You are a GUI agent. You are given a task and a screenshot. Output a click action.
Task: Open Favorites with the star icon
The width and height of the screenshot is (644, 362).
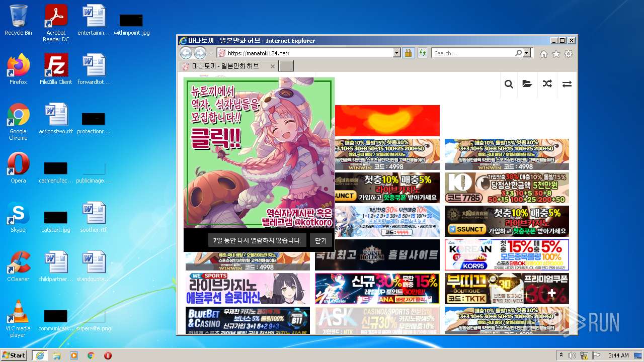[x=556, y=54]
